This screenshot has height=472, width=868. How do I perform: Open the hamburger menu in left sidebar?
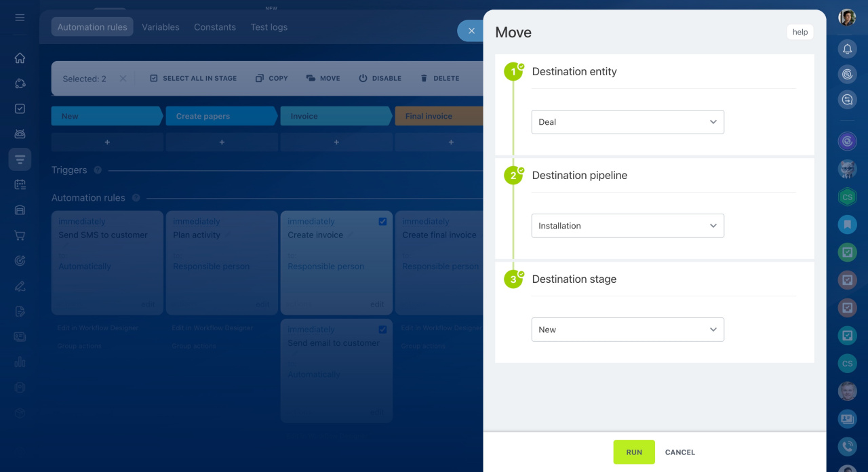point(20,18)
